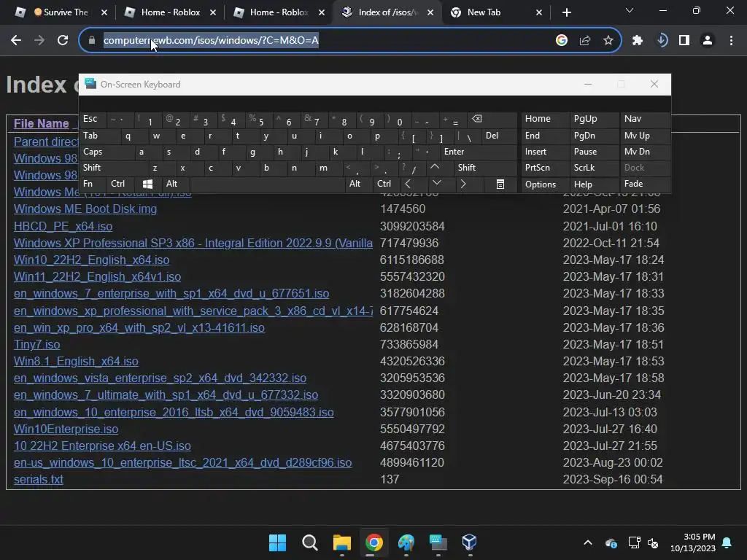The image size is (747, 560).
Task: Expand the tab search chevron
Action: [x=630, y=10]
